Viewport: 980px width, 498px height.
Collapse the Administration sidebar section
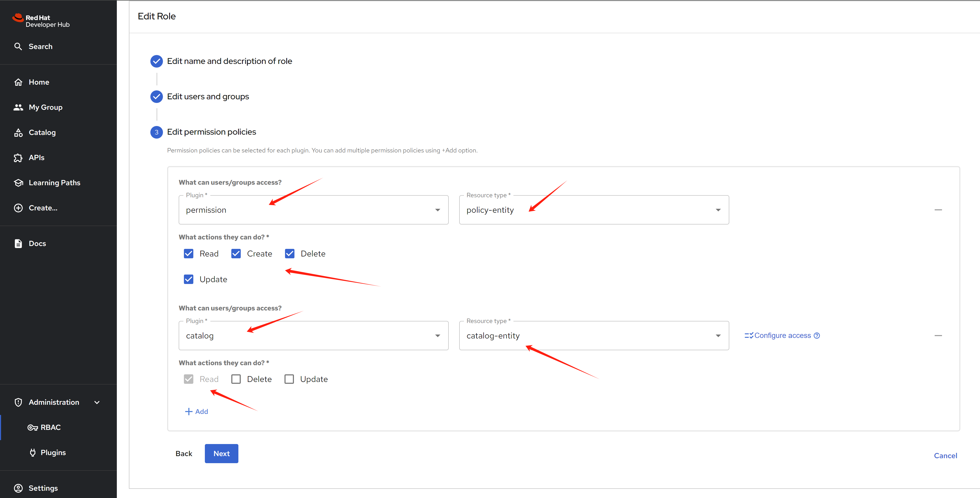point(97,402)
